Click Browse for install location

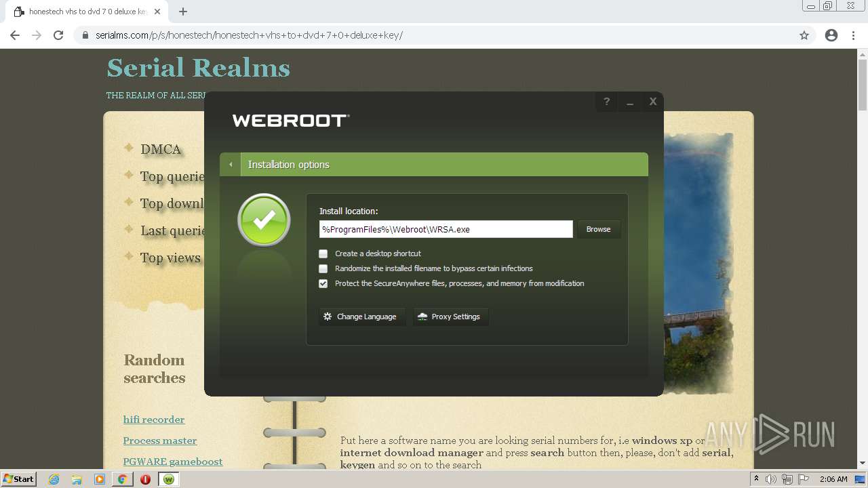pyautogui.click(x=598, y=229)
